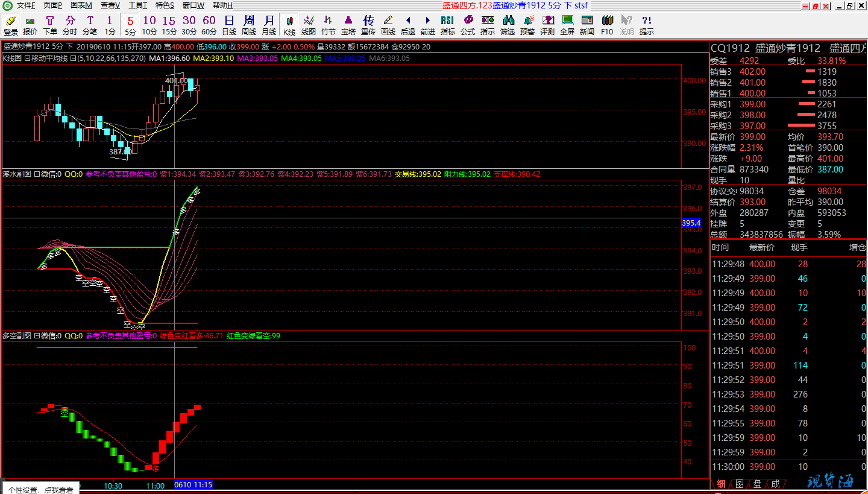Viewport: 868px width, 494px height.
Task: Activate the 画线 draw line tool
Action: (388, 25)
